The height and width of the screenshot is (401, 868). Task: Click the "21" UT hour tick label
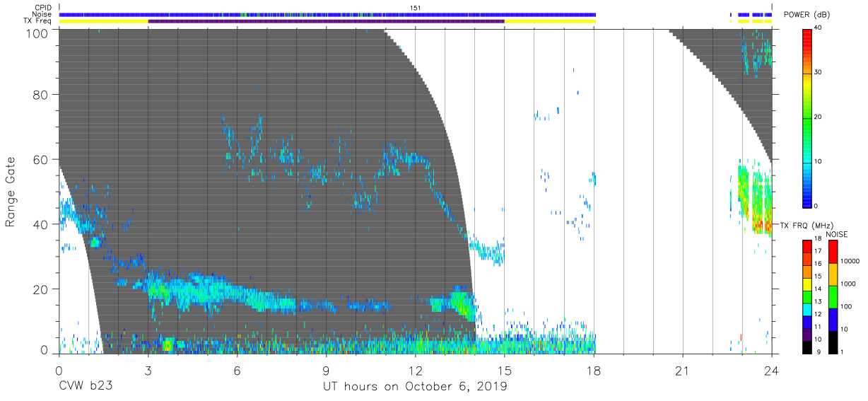(683, 371)
